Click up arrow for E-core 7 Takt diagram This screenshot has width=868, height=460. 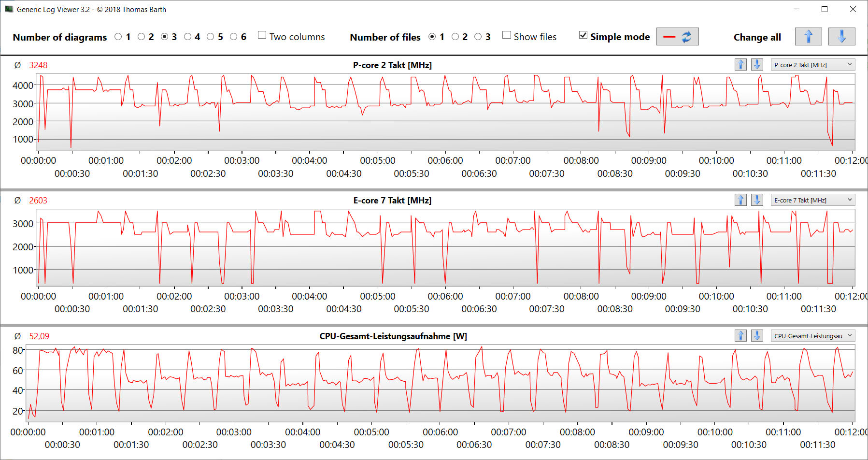740,200
